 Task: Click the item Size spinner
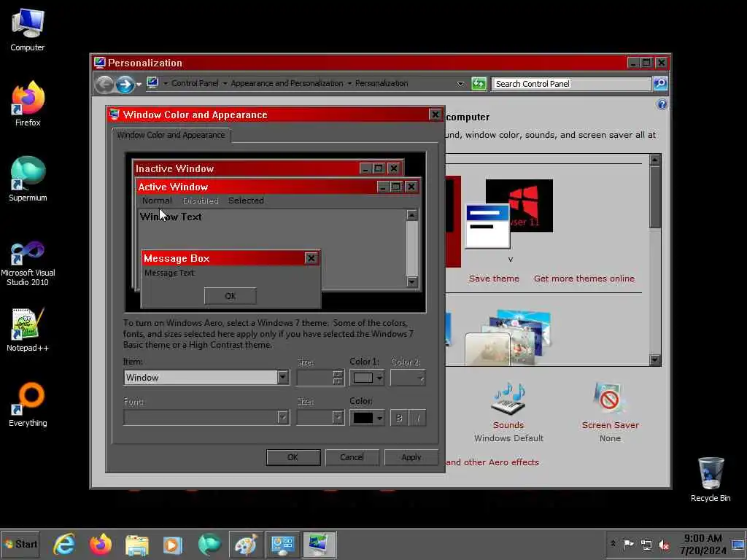pyautogui.click(x=337, y=378)
